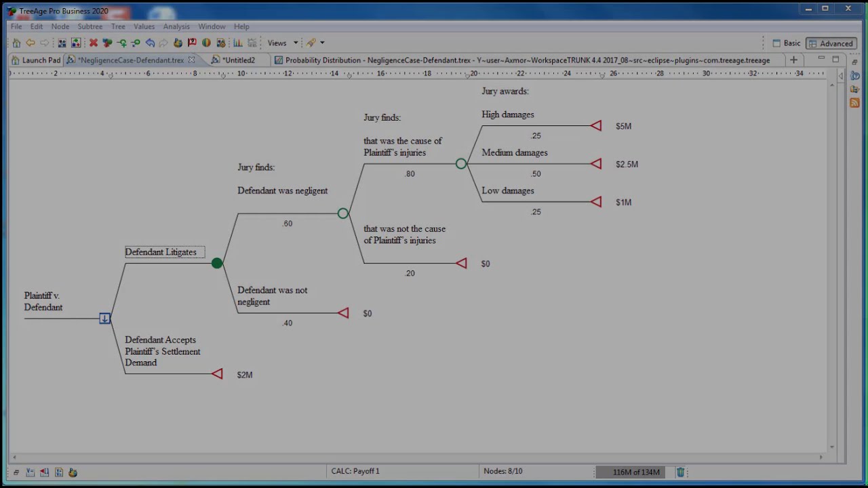The height and width of the screenshot is (488, 868).
Task: Close the NegligenceCase-Defendant.trex tab
Action: [191, 60]
